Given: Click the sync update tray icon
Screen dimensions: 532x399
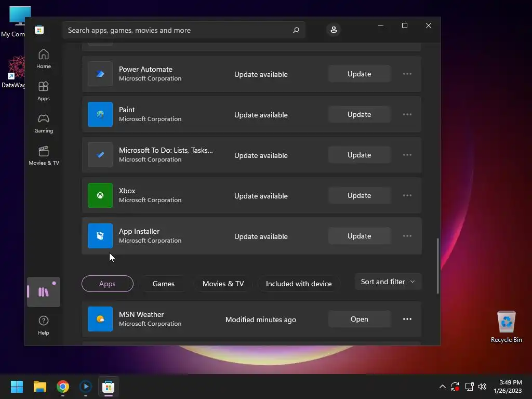Looking at the screenshot, I should click(455, 387).
